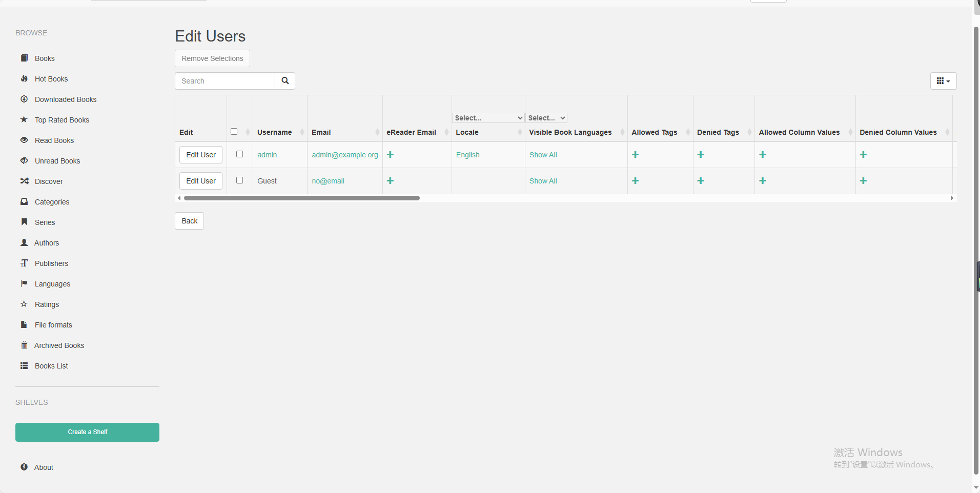
Task: Click Edit User for Guest
Action: click(x=201, y=181)
